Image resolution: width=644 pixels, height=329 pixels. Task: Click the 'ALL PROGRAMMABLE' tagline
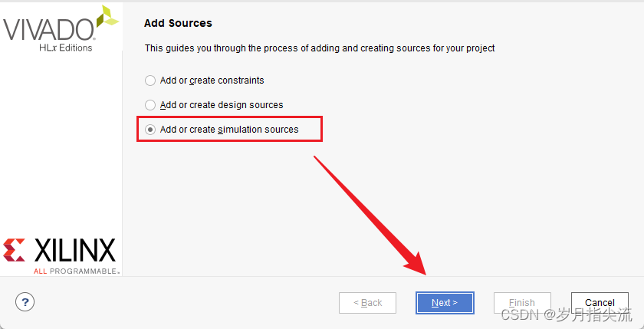76,271
